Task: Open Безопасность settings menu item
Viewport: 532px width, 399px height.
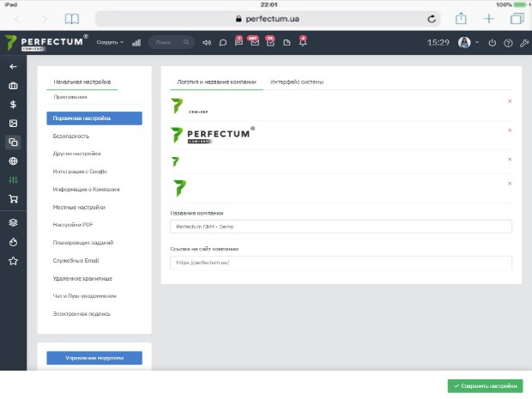Action: click(x=71, y=136)
